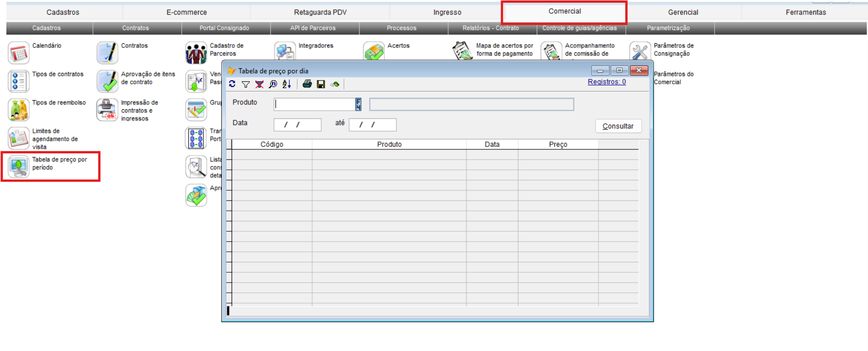Open the Tipos de reembolso icon
Image resolution: width=868 pixels, height=351 pixels.
pos(19,110)
